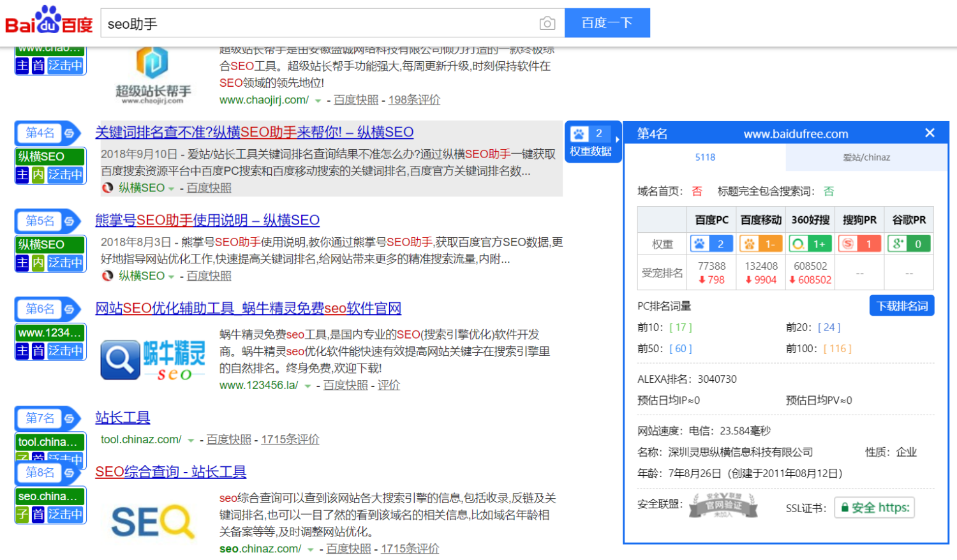Open Baidu home via the logo

[x=49, y=20]
